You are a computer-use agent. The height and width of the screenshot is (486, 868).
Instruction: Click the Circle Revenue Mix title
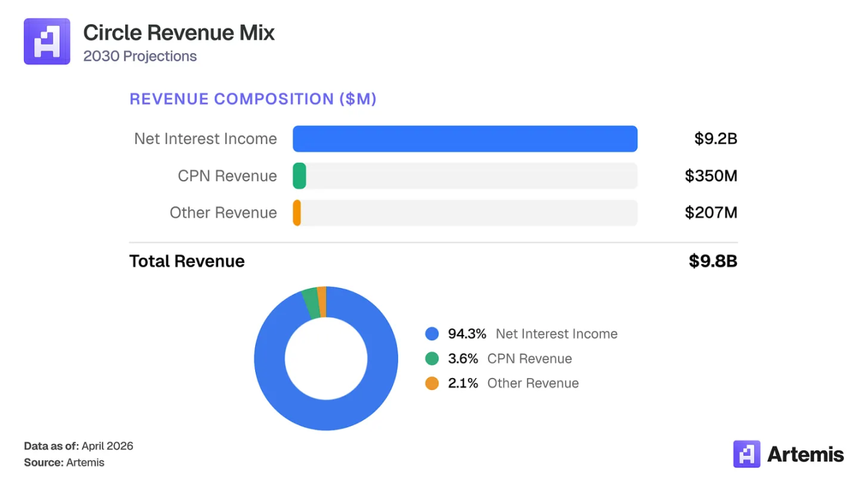179,33
